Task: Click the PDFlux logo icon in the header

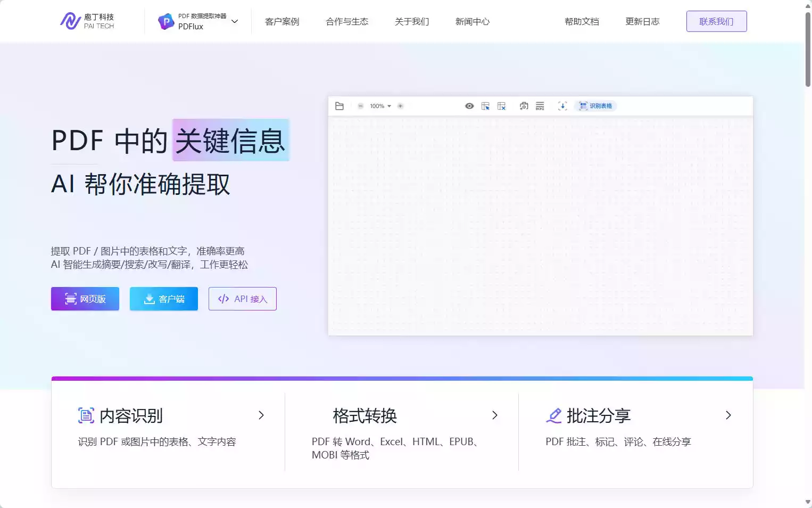Action: coord(165,21)
